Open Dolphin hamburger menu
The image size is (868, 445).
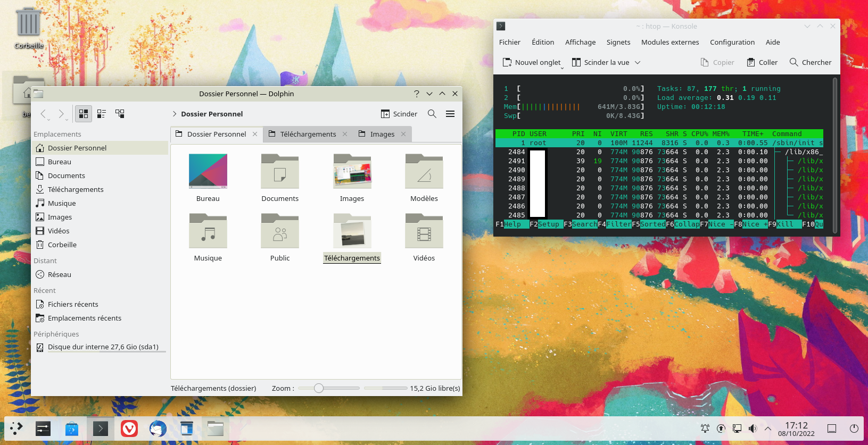450,114
